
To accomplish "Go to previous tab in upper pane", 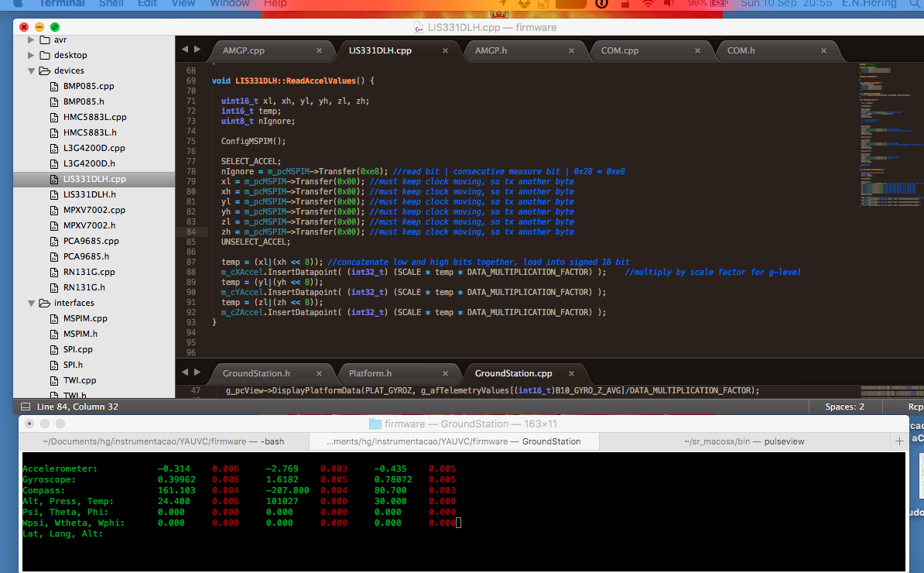I will point(185,50).
